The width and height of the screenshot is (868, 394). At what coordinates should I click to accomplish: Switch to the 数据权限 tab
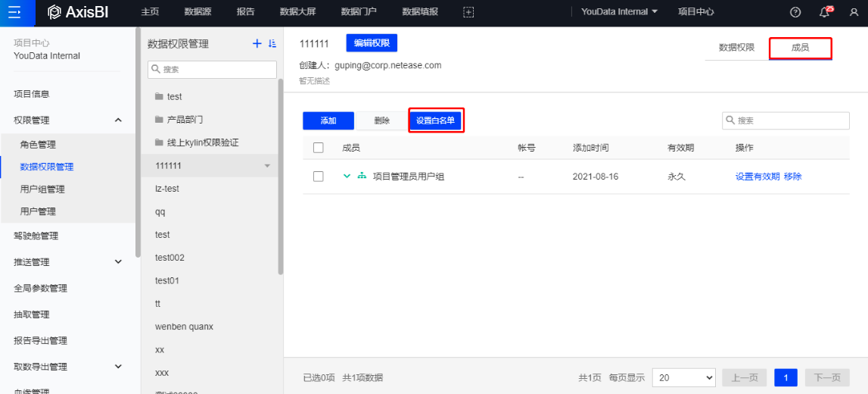pos(736,47)
